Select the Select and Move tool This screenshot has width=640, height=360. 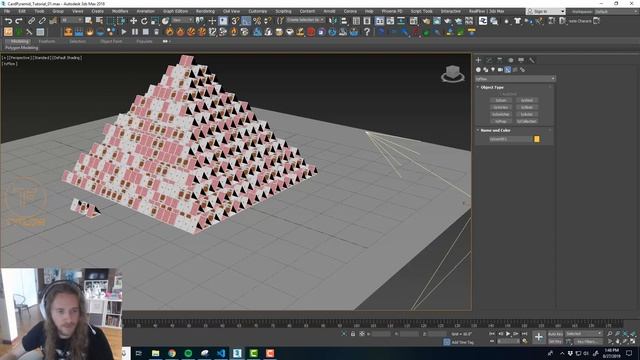pos(133,21)
